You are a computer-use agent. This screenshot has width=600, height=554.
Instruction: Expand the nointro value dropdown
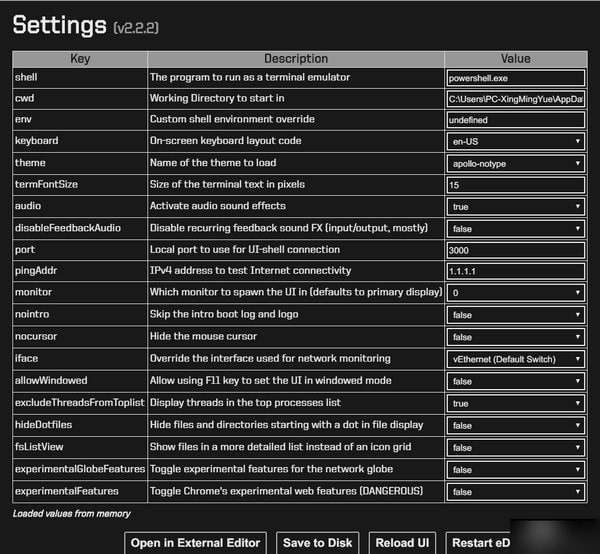pyautogui.click(x=515, y=315)
